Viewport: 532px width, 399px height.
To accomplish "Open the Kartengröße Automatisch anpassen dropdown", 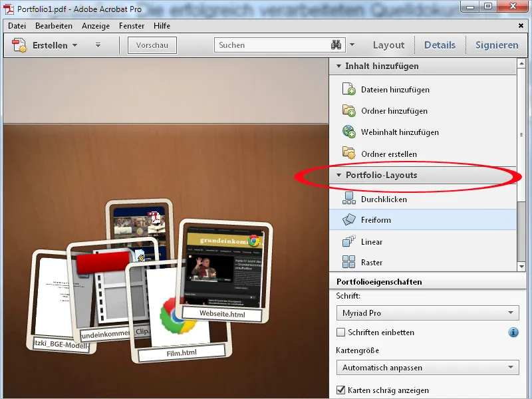I will [428, 368].
